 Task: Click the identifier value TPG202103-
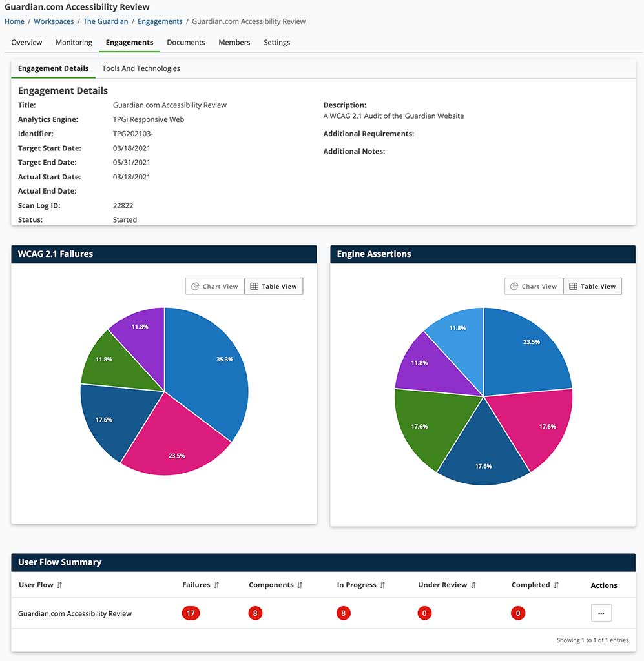(x=132, y=134)
